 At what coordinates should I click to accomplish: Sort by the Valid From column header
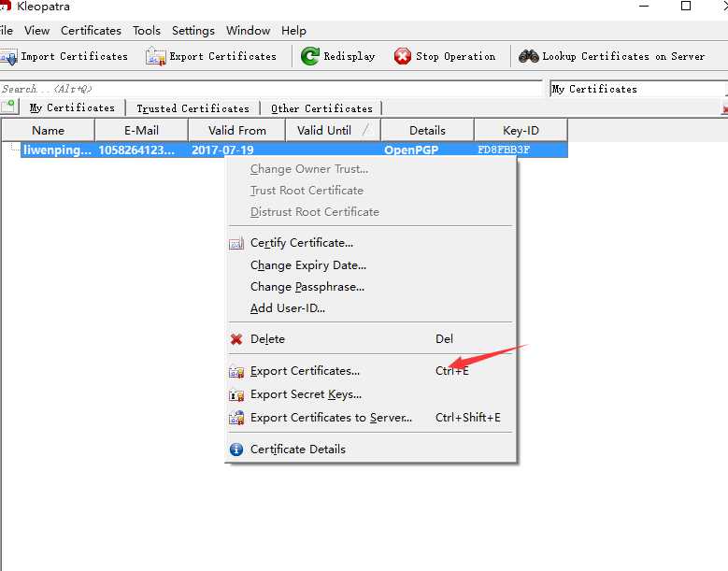(x=236, y=131)
